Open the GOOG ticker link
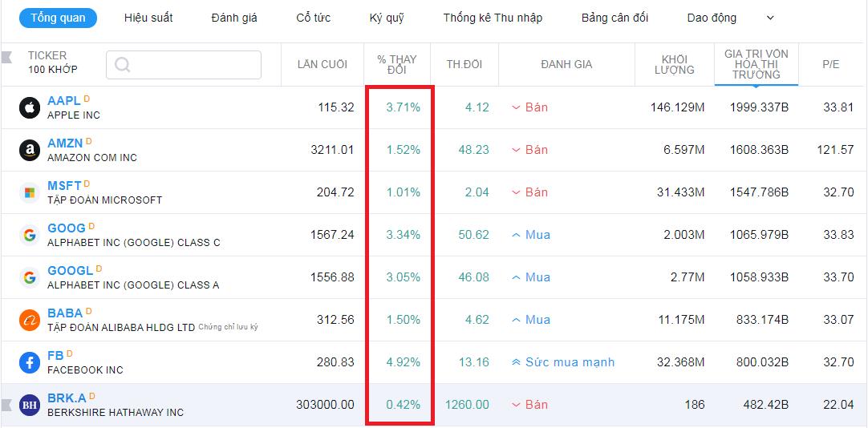Image resolution: width=868 pixels, height=428 pixels. pyautogui.click(x=67, y=228)
